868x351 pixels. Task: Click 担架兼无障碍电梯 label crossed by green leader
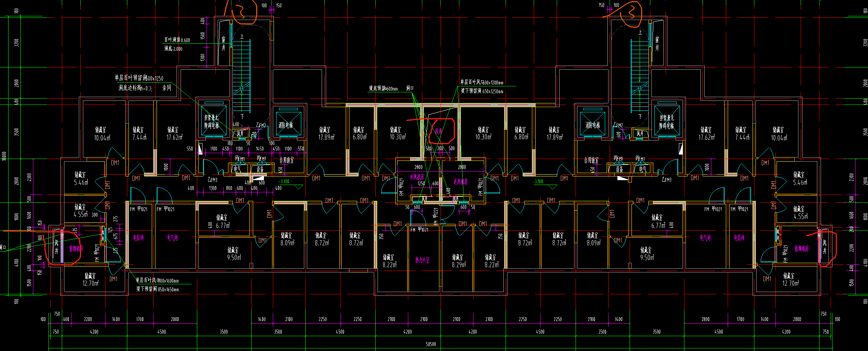point(212,121)
